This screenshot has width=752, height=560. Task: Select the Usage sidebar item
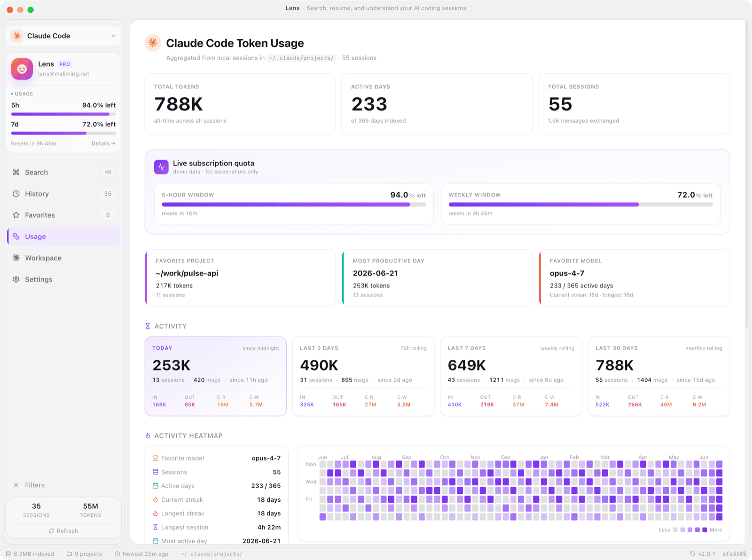point(63,237)
